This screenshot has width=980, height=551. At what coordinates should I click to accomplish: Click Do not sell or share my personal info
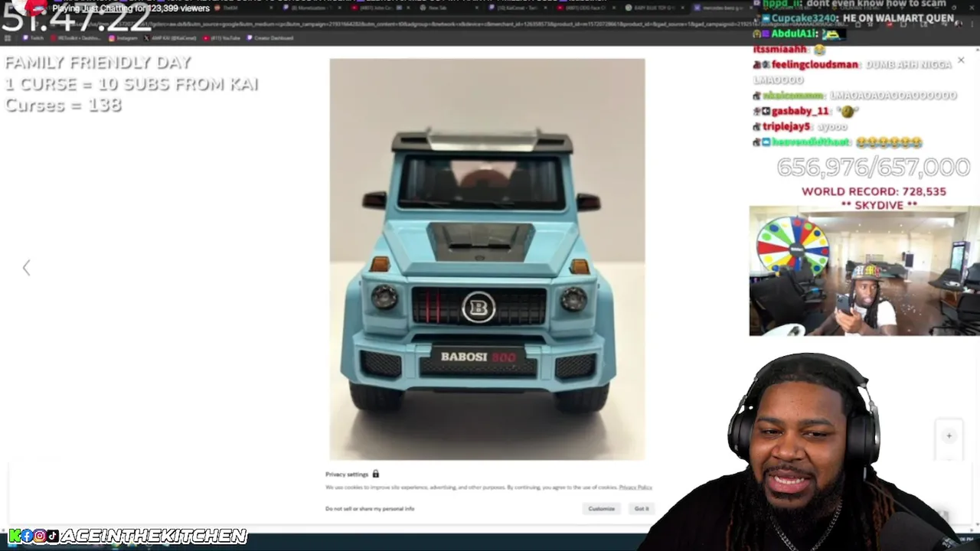[370, 509]
